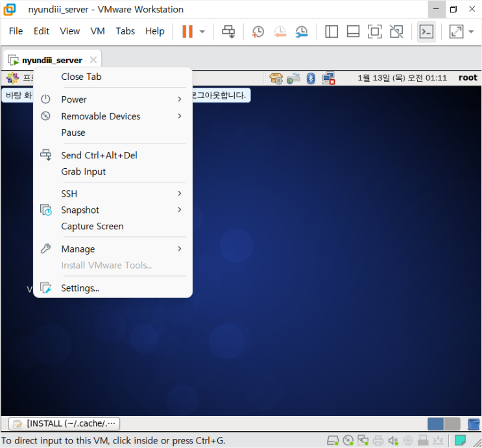Click the VMware Workstation app logo
The image size is (482, 448).
pos(9,9)
